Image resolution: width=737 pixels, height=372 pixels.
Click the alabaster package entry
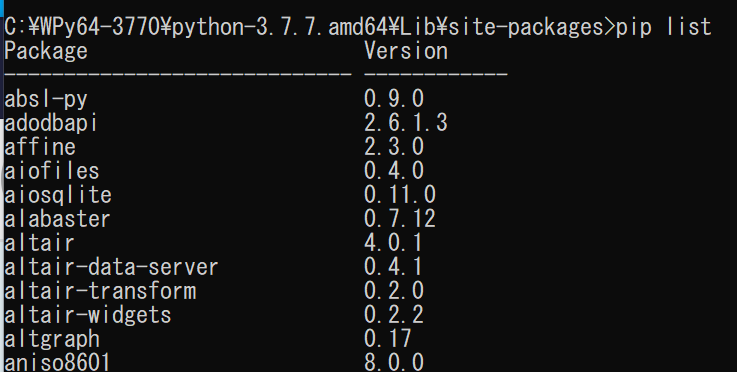[x=57, y=219]
